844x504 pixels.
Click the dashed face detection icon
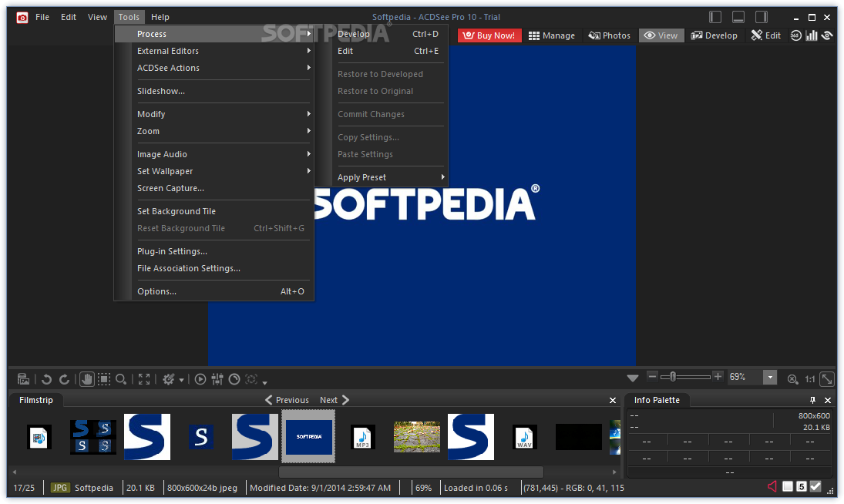pos(251,379)
